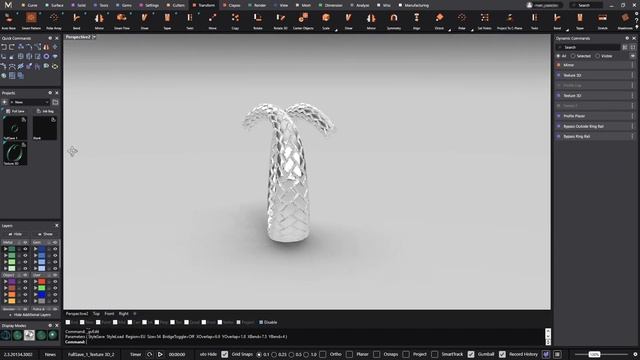Image resolution: width=640 pixels, height=360 pixels.
Task: Start the timer play button
Action: pos(160,354)
